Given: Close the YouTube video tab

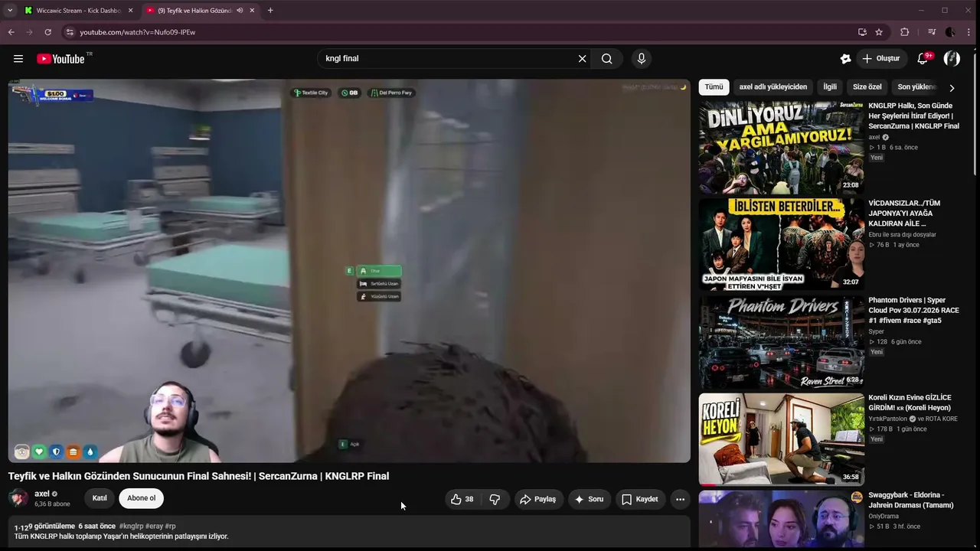Looking at the screenshot, I should (x=252, y=11).
